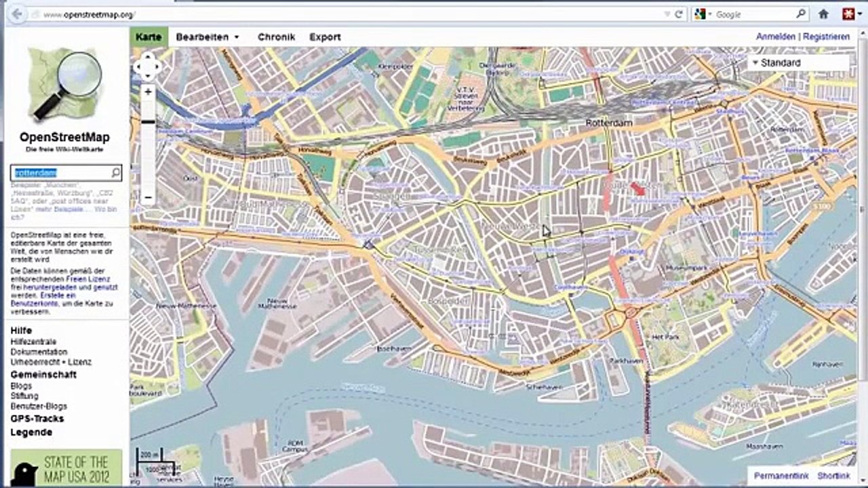Screen dimensions: 868x488
Task: Pan the map east with right arrow
Action: pyautogui.click(x=157, y=66)
